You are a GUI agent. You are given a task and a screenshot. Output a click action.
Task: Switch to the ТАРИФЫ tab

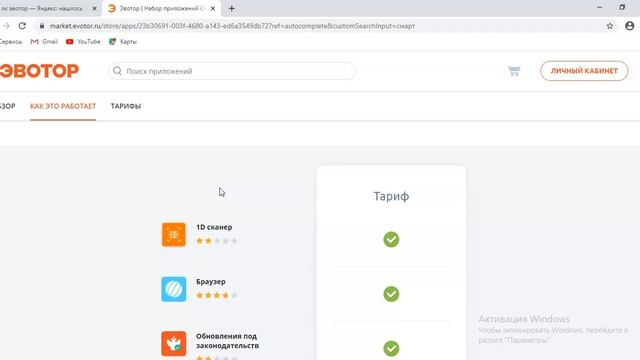pos(126,106)
